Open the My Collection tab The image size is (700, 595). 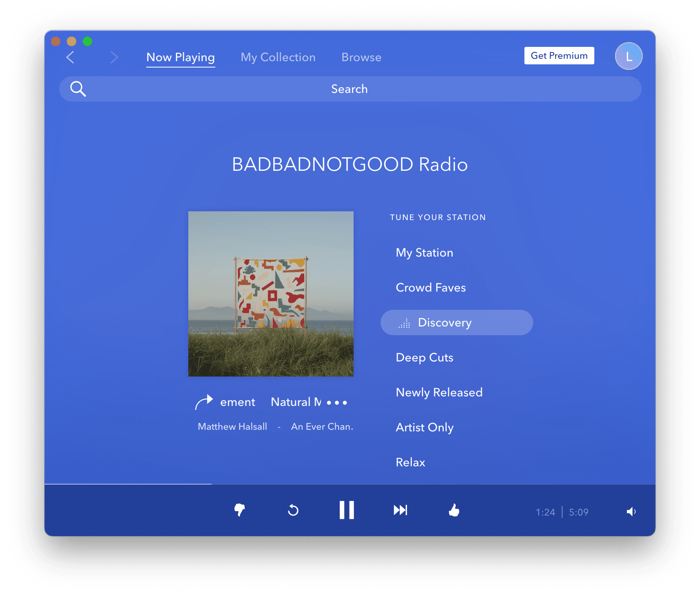coord(278,58)
